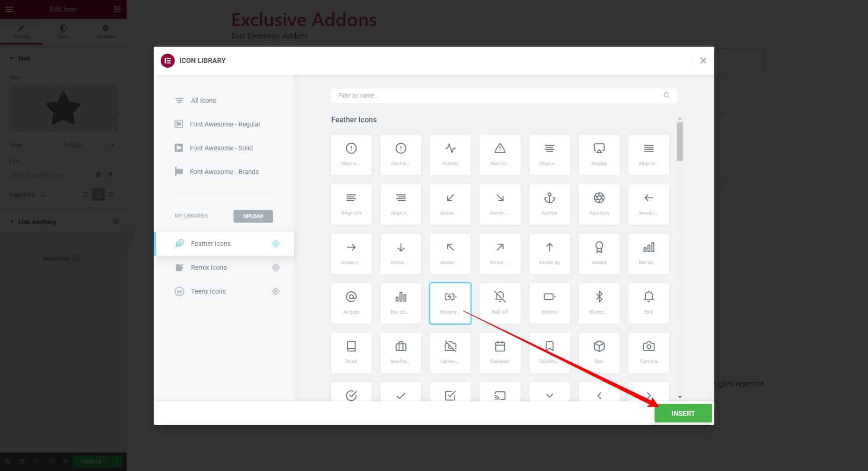The width and height of the screenshot is (868, 471).
Task: Choose the Calendar icon
Action: pos(500,353)
